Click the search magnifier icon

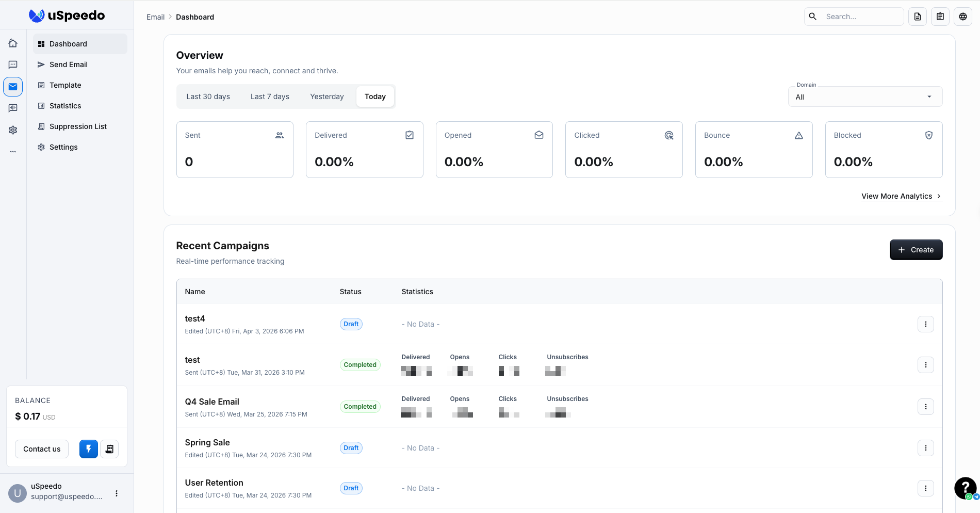(813, 17)
